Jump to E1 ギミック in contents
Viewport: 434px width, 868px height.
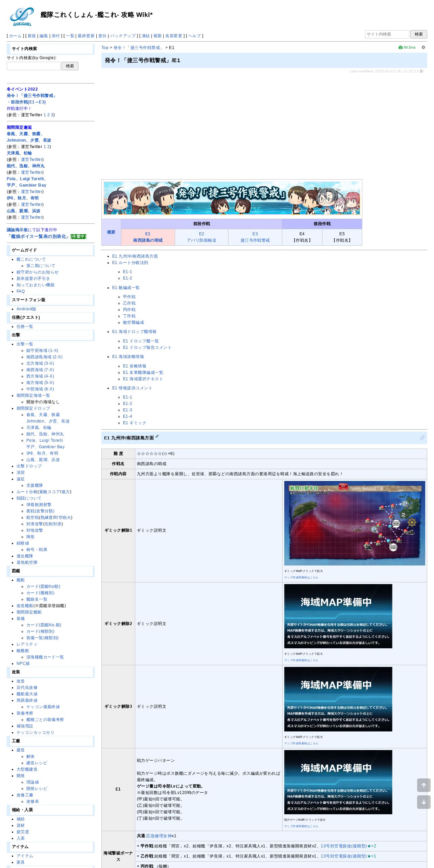(135, 423)
